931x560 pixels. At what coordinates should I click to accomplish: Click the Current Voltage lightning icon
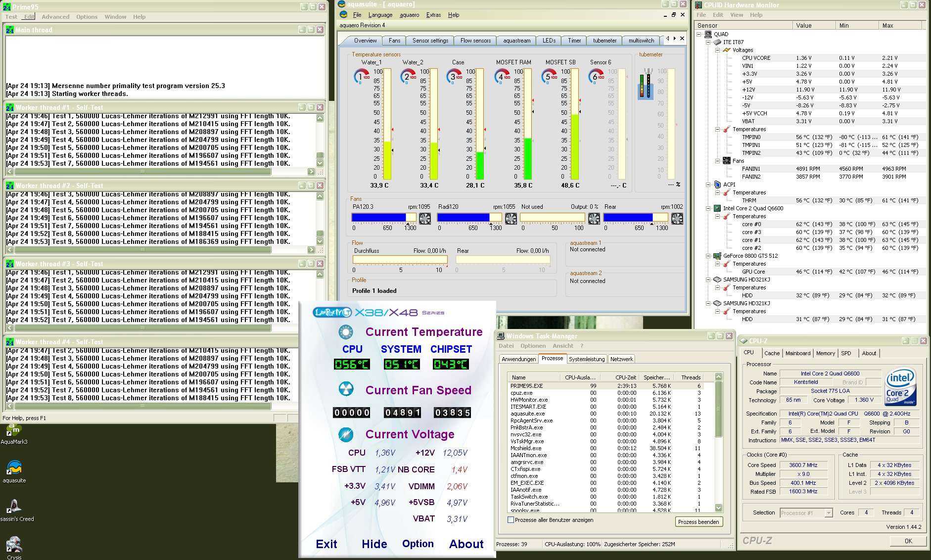click(x=345, y=434)
